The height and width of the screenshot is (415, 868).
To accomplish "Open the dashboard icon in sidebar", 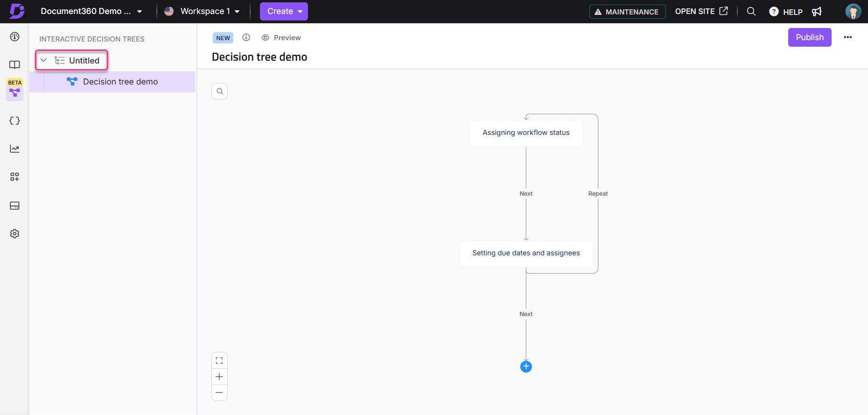I will coord(15,37).
